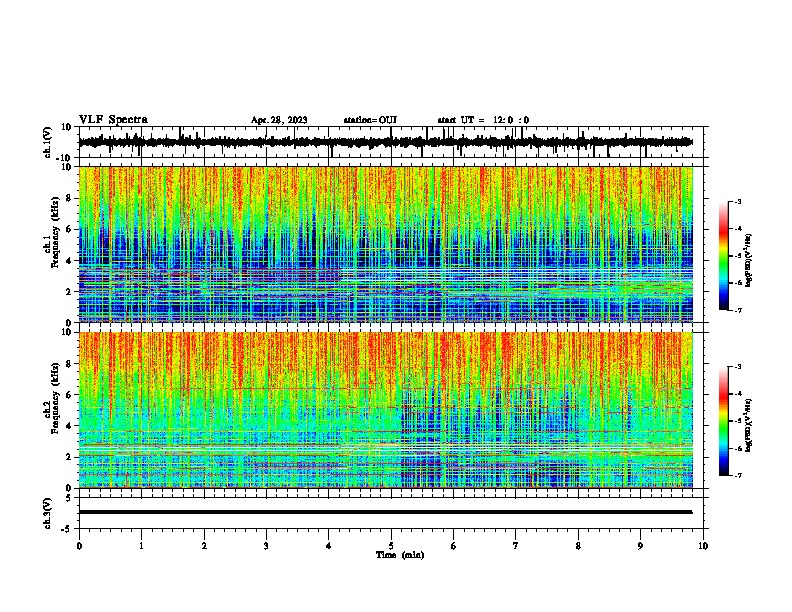Image resolution: width=792 pixels, height=612 pixels.
Task: Click the ch.1 voltage waveform trace
Action: (385, 142)
